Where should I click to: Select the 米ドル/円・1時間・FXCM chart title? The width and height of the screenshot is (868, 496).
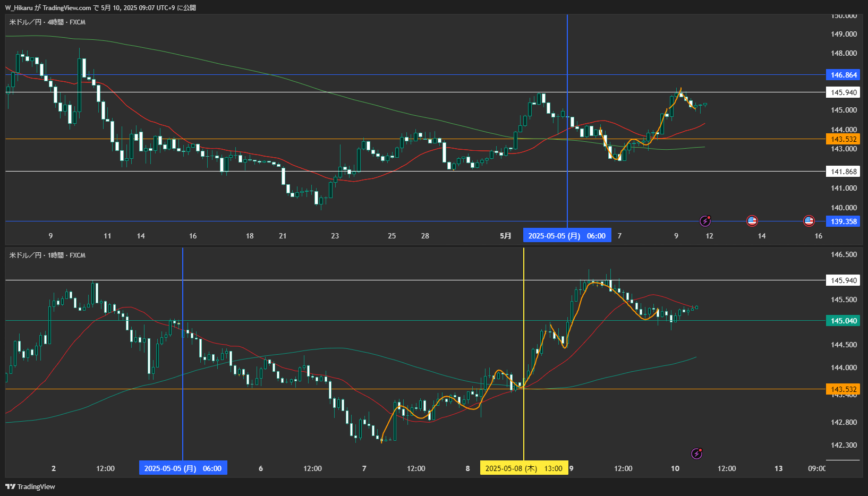pyautogui.click(x=47, y=255)
